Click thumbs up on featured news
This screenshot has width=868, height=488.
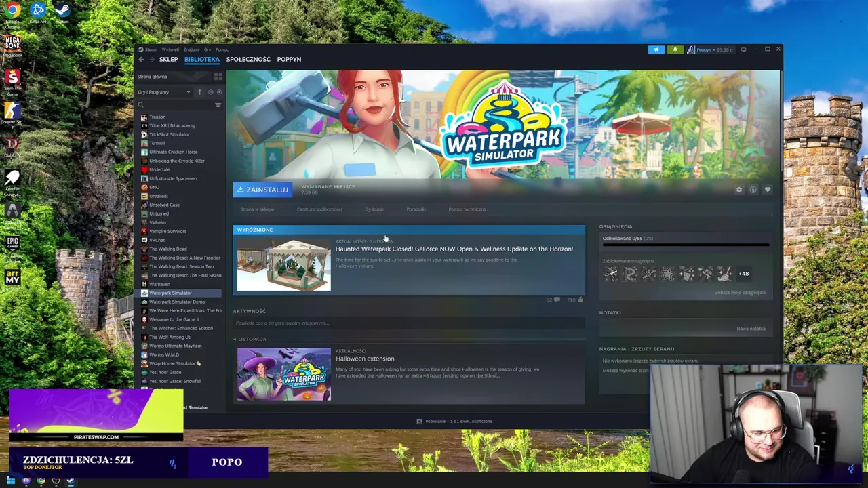click(580, 300)
